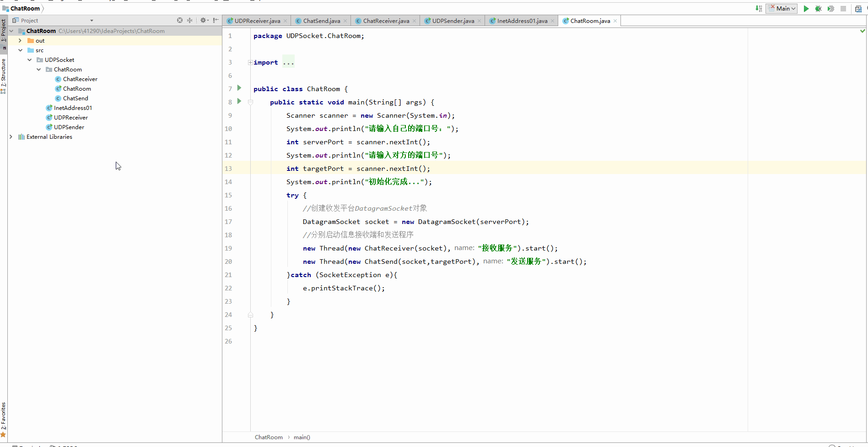Hide the Project panel with the hide icon

(216, 20)
